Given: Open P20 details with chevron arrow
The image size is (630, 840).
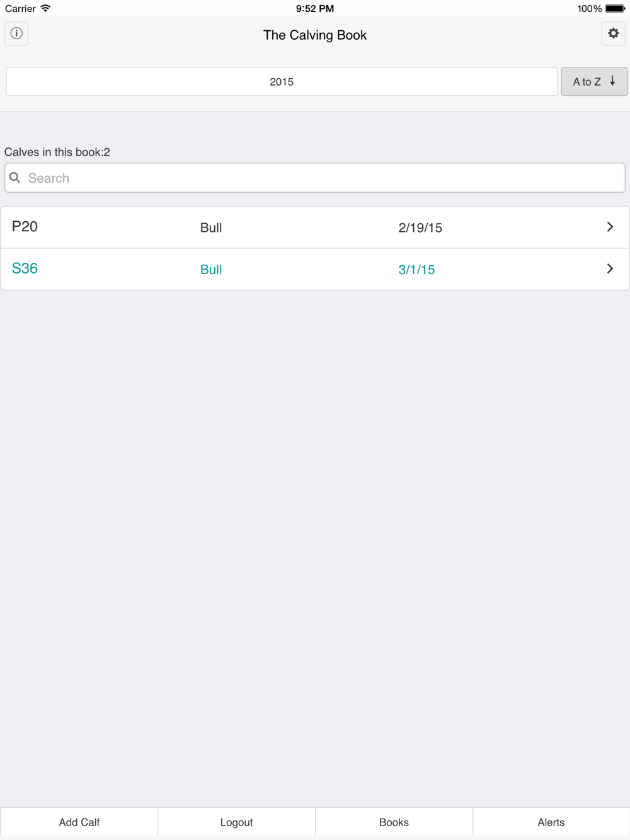Looking at the screenshot, I should tap(609, 227).
